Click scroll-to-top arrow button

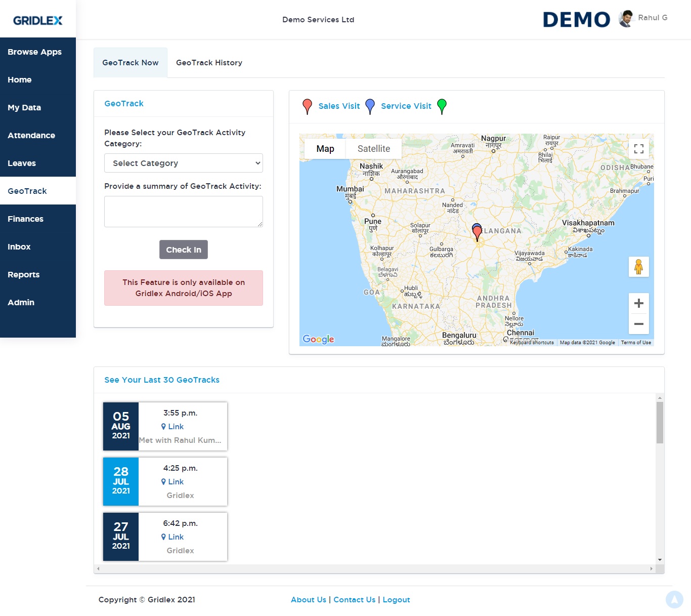[x=674, y=599]
